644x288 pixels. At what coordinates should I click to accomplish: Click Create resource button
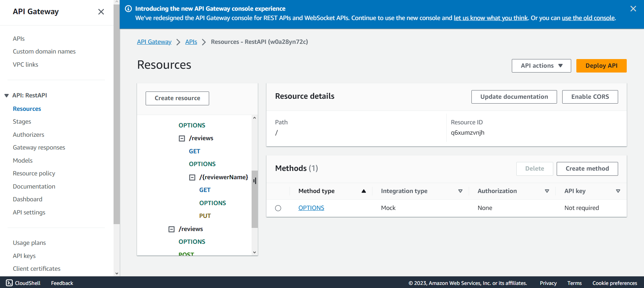tap(177, 98)
